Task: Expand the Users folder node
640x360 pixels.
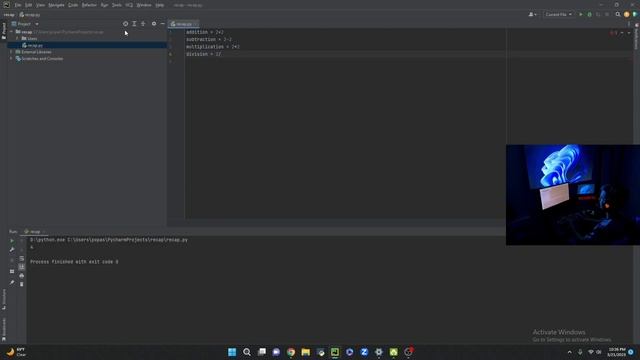Action: 17,38
